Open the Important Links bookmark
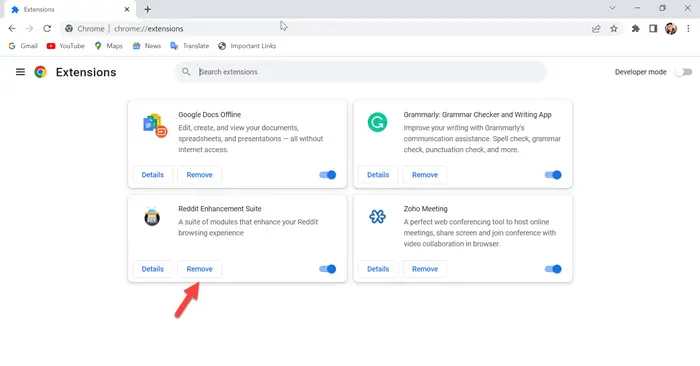Screen dimensions: 700x366 pyautogui.click(x=247, y=46)
